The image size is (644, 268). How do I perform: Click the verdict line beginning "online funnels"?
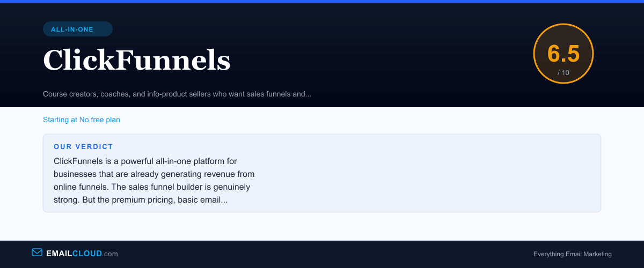tap(152, 187)
